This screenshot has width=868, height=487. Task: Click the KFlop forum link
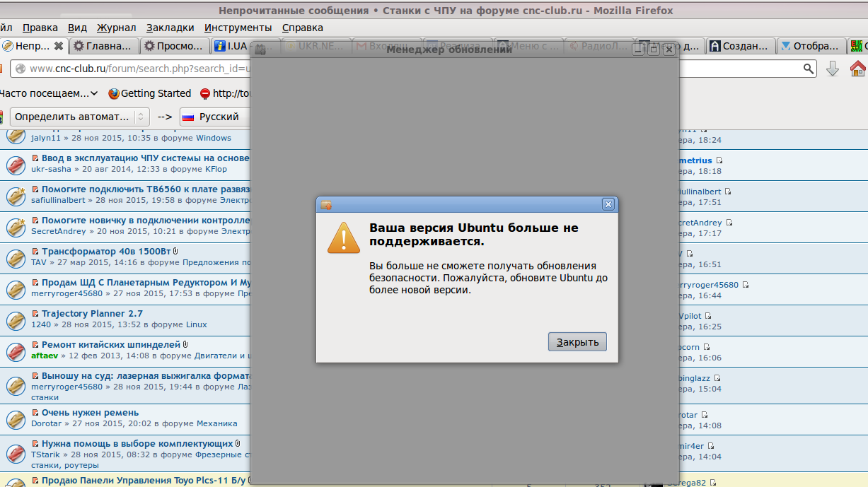216,169
